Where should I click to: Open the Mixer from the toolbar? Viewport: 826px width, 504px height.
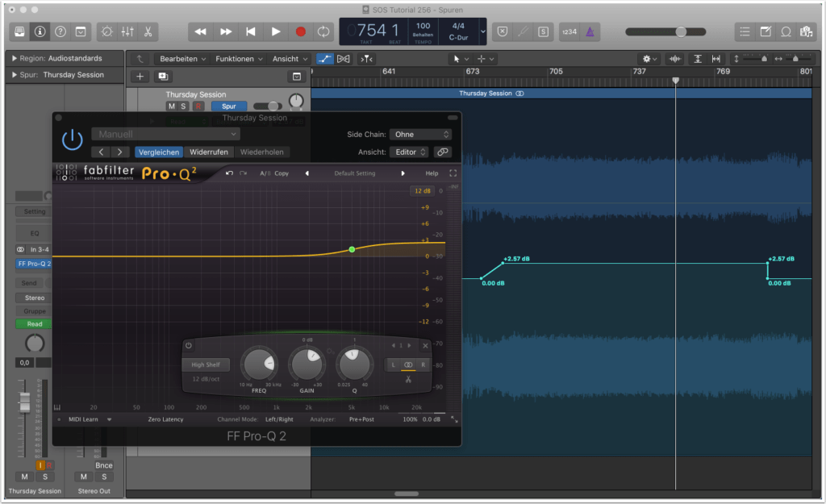coord(127,31)
